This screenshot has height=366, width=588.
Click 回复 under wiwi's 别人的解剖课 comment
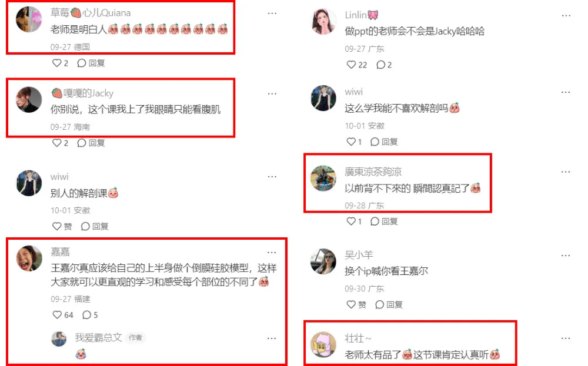[95, 226]
